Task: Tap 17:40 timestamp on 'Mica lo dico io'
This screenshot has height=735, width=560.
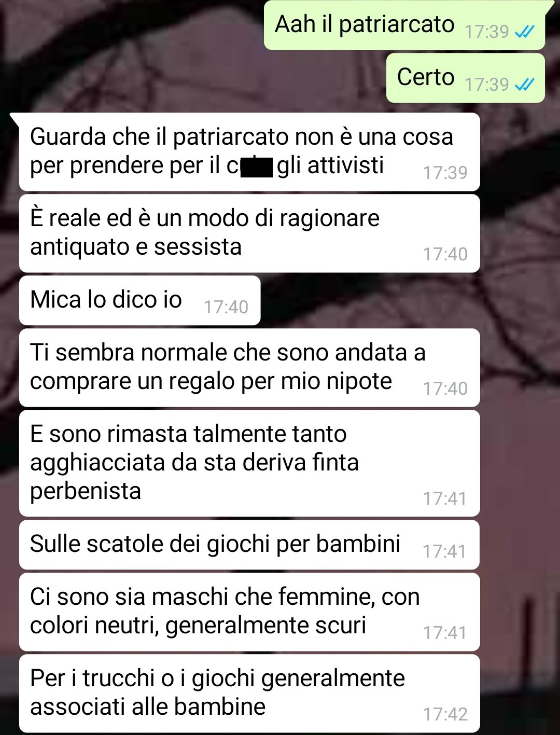Action: pos(226,307)
